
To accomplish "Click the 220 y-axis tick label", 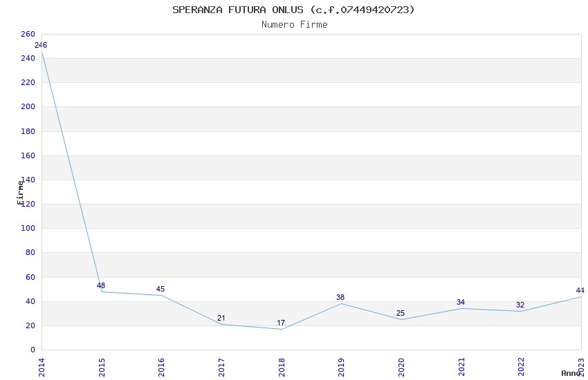I will pyautogui.click(x=28, y=83).
